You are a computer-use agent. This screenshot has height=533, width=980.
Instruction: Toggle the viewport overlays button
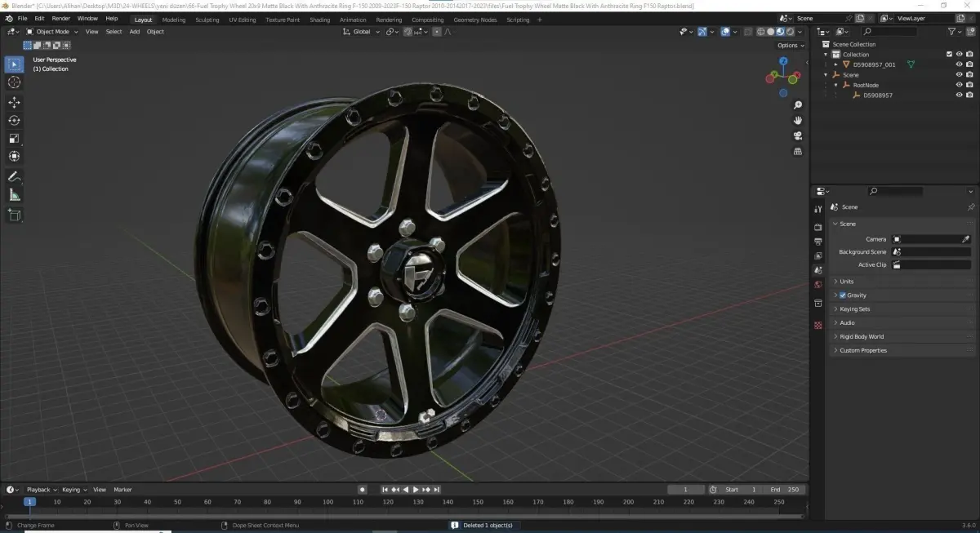pyautogui.click(x=725, y=32)
